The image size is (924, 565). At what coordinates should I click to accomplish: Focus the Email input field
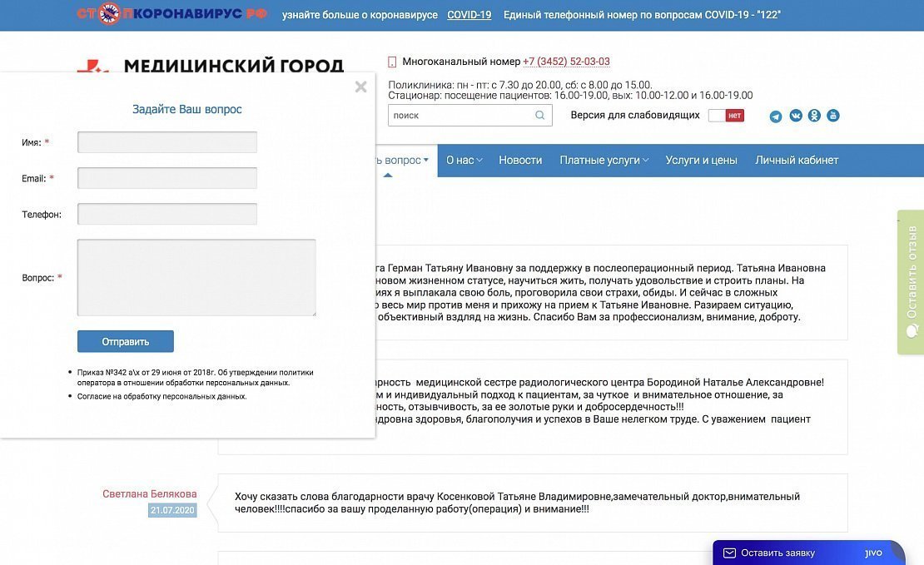(x=167, y=178)
